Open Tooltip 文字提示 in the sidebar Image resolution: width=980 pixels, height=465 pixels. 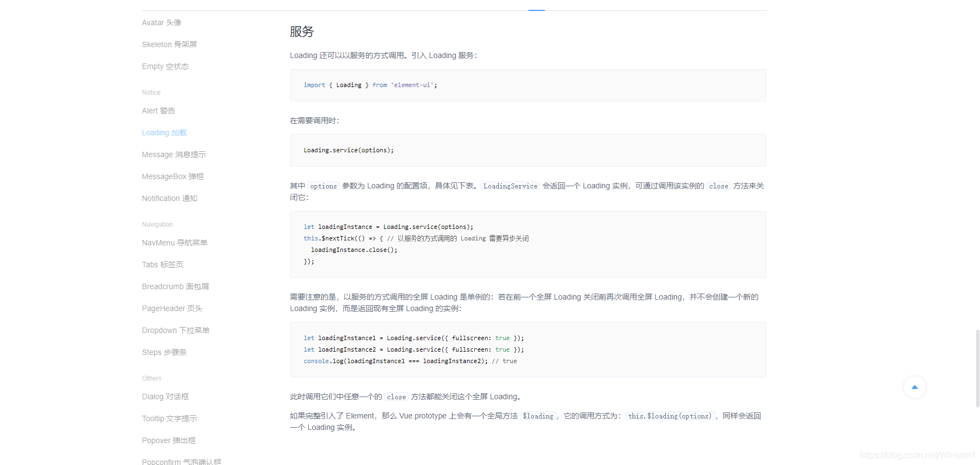[x=169, y=418]
